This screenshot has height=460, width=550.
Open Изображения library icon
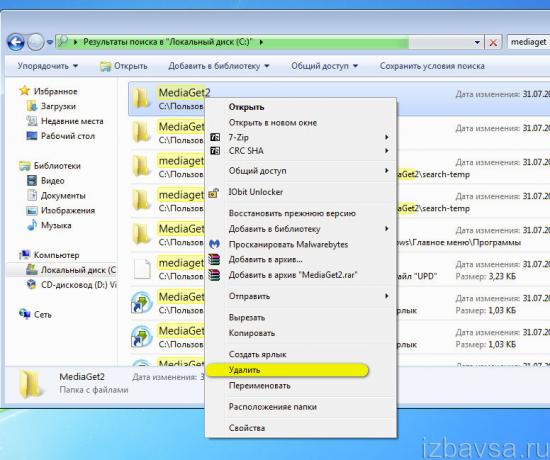(32, 211)
